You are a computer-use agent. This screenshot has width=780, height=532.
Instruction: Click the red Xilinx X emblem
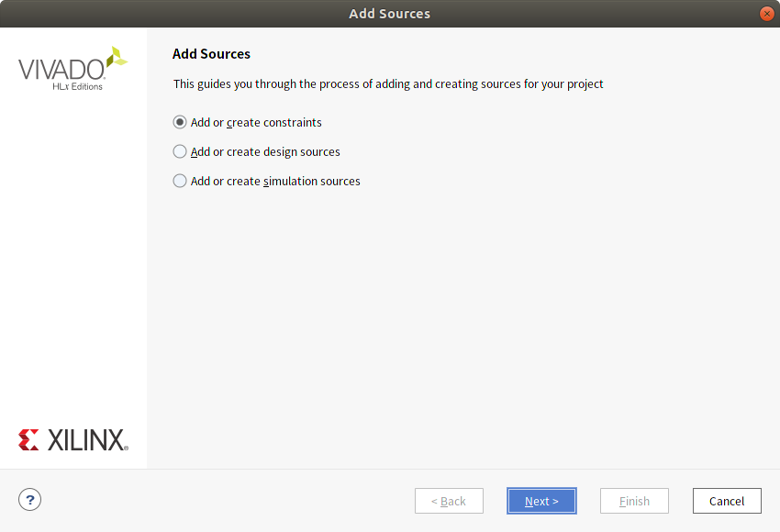pyautogui.click(x=28, y=440)
